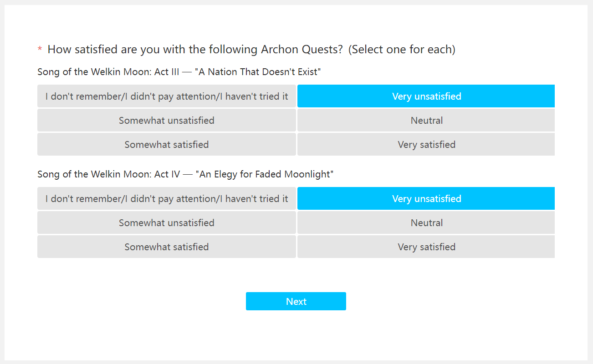Click the red required-question asterisk
This screenshot has width=593, height=364.
click(x=40, y=49)
